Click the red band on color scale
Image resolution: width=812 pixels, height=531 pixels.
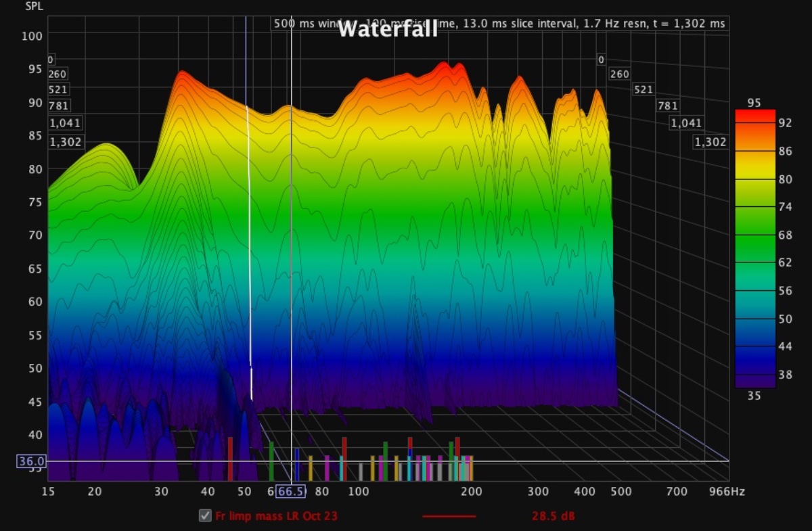pos(754,116)
